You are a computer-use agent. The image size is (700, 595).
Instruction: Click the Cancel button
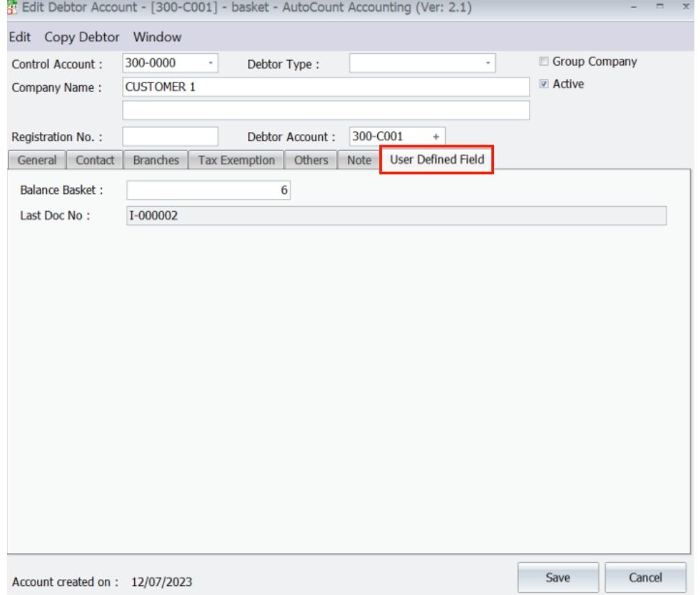647,578
